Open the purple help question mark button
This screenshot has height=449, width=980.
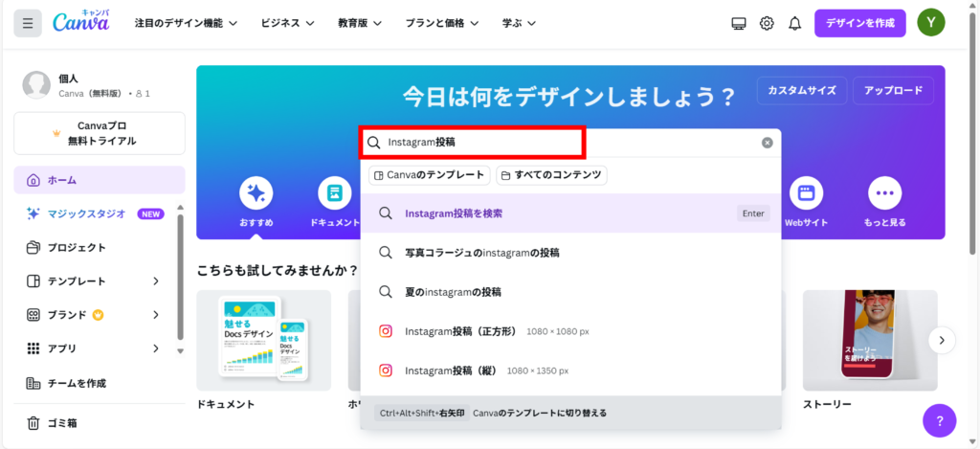point(939,419)
